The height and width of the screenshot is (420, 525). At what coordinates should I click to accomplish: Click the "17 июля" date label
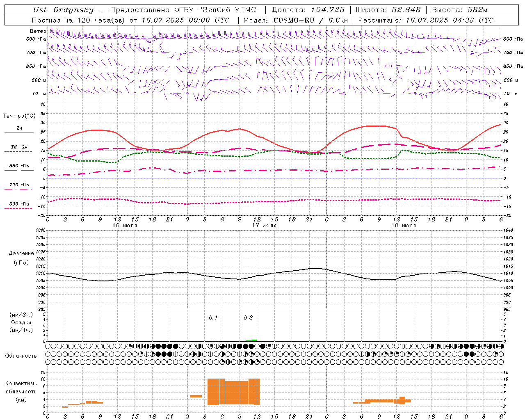264,226
